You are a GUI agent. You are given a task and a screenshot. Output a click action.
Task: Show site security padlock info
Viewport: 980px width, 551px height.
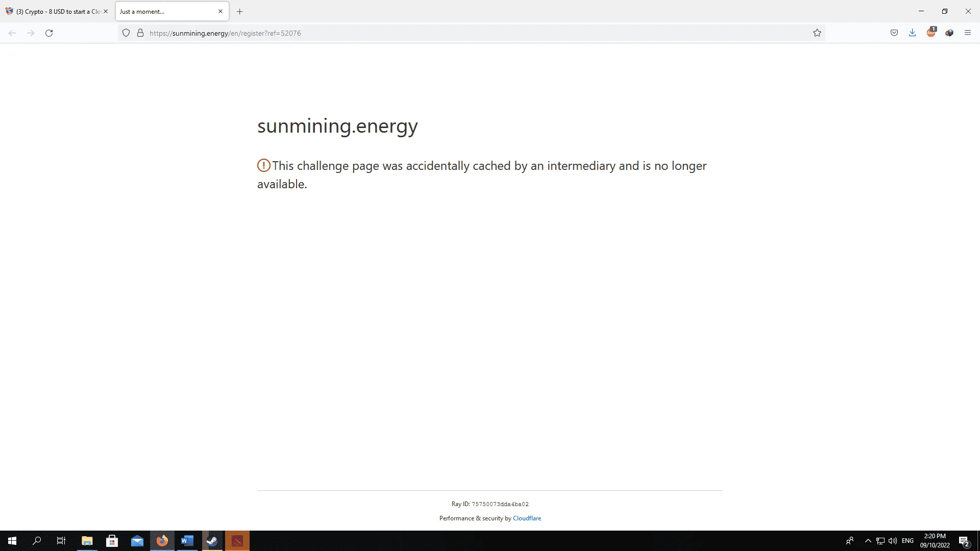pos(140,33)
